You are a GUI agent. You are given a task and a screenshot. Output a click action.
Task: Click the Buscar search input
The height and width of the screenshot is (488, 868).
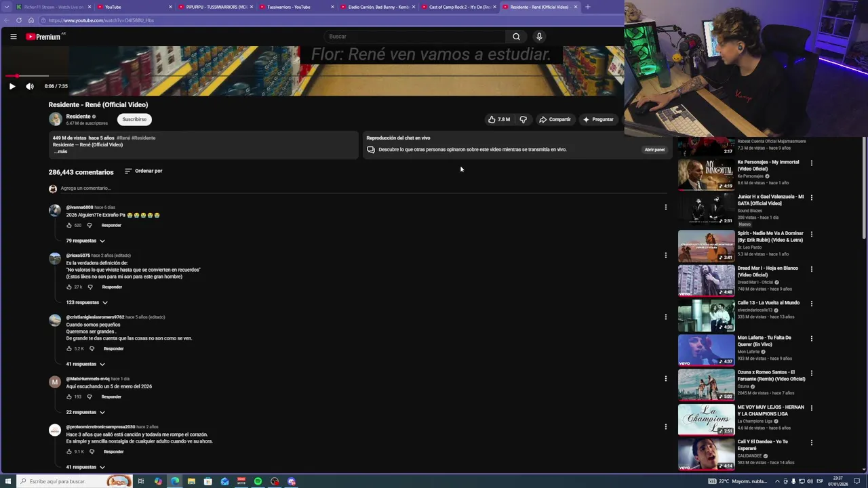coord(415,37)
